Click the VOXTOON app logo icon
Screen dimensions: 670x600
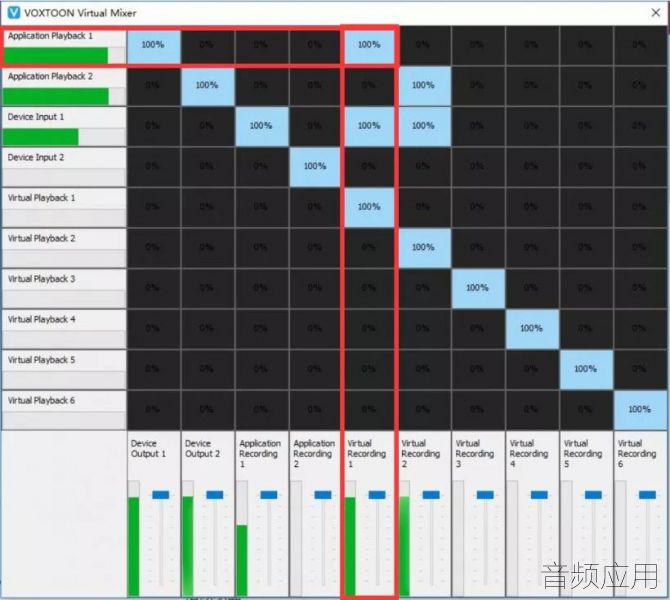(14, 12)
